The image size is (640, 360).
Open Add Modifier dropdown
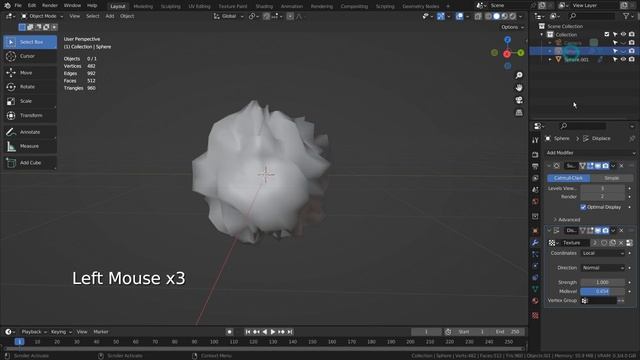590,153
